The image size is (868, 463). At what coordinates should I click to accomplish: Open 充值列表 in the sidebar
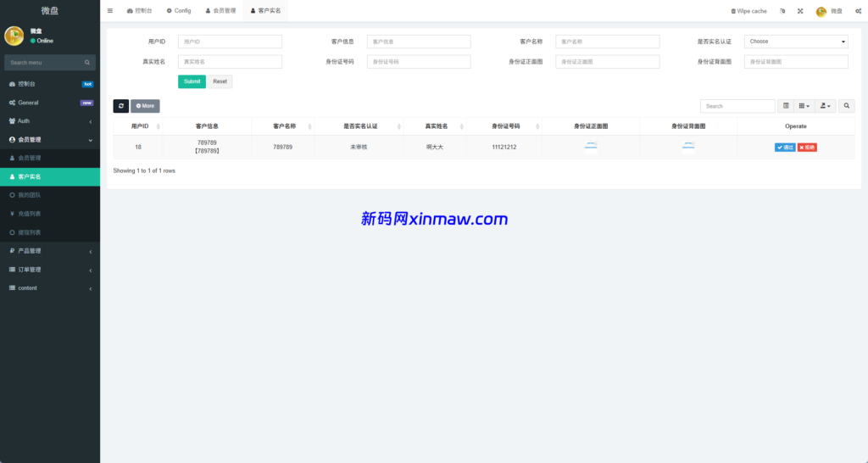(x=50, y=214)
